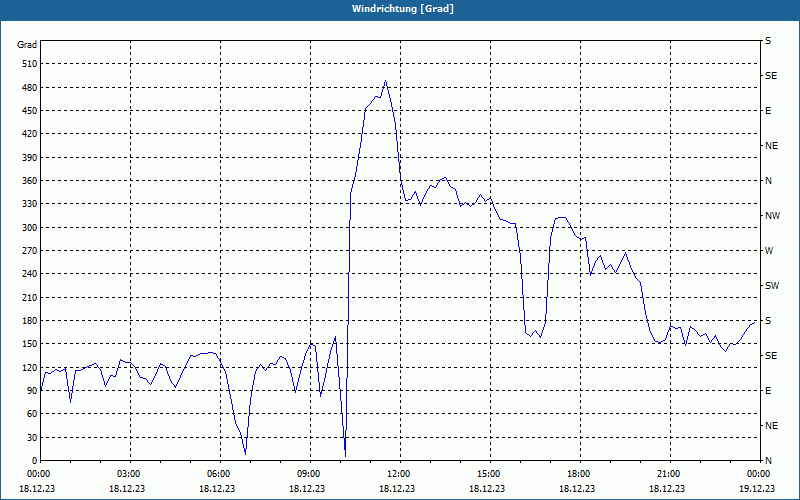Image resolution: width=800 pixels, height=500 pixels.
Task: Click the 180 y-axis label
Action: click(30, 321)
